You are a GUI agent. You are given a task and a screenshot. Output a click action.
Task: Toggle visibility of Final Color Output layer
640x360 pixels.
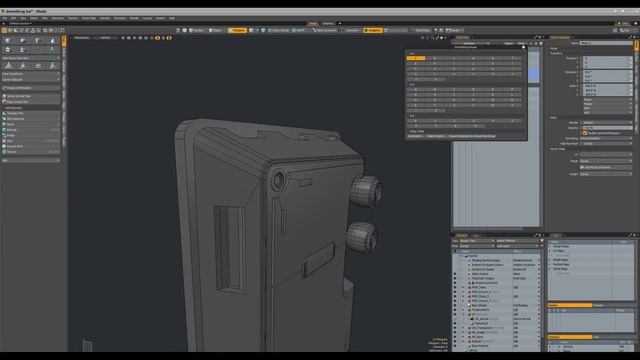click(455, 278)
